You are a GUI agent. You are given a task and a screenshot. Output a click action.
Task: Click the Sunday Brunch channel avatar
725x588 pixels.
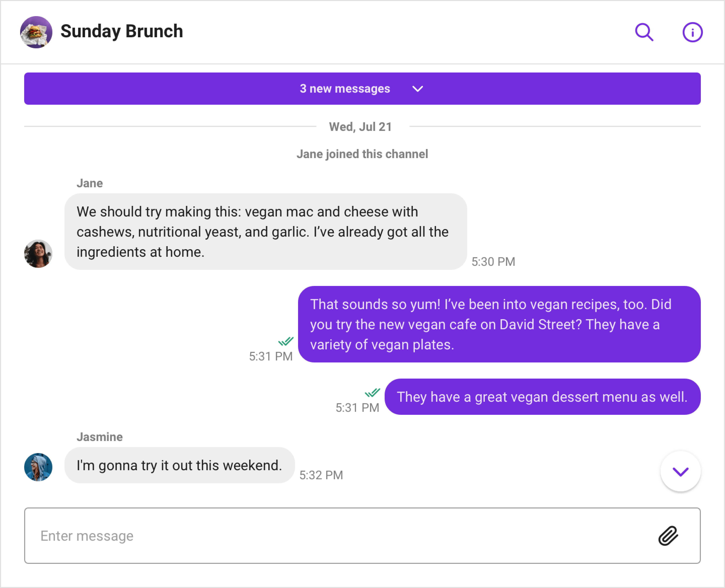(36, 32)
